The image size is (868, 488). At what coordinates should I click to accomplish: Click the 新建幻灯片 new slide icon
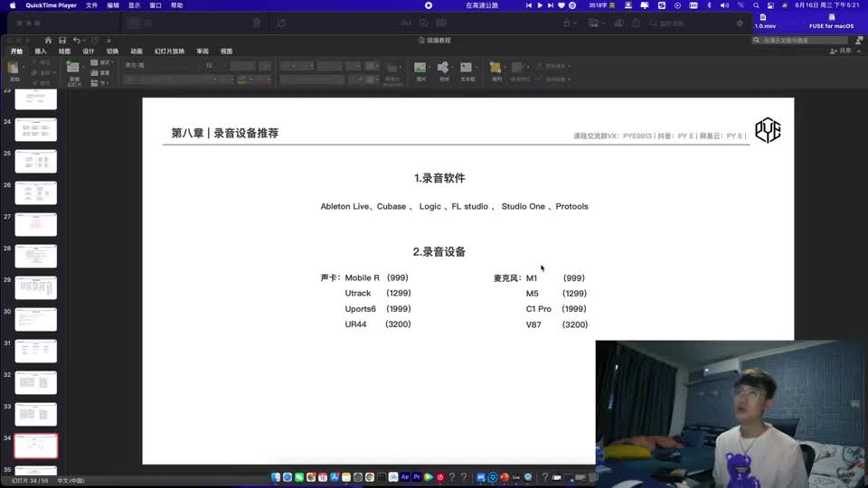pyautogui.click(x=72, y=68)
